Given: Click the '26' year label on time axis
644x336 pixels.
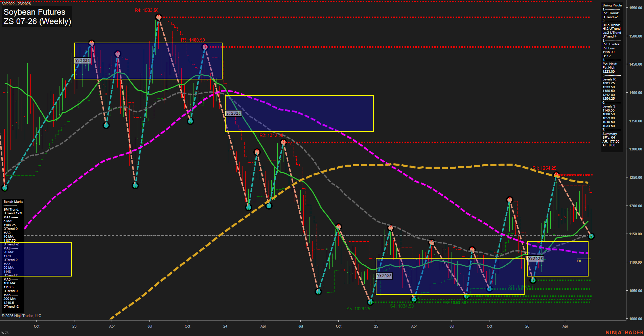Looking at the screenshot, I should click(x=527, y=326).
